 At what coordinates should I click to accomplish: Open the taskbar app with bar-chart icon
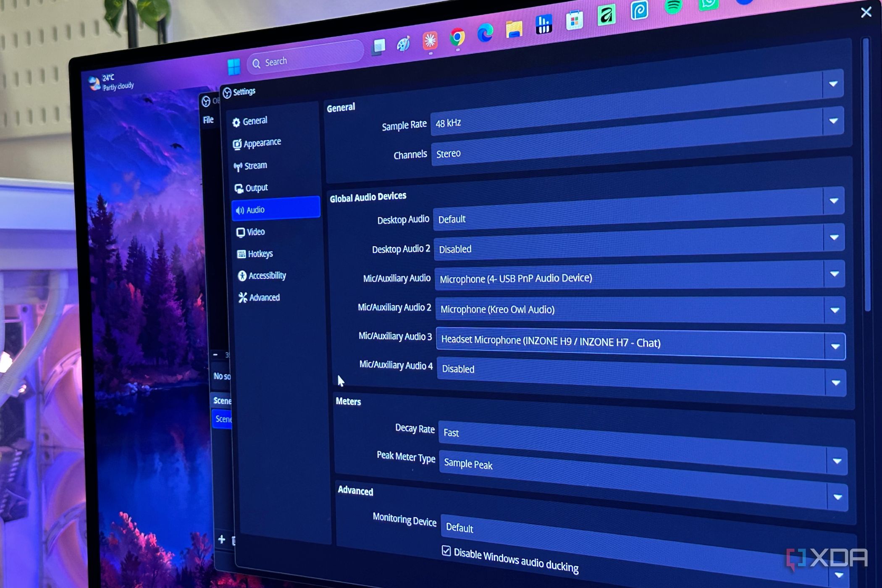pos(544,24)
